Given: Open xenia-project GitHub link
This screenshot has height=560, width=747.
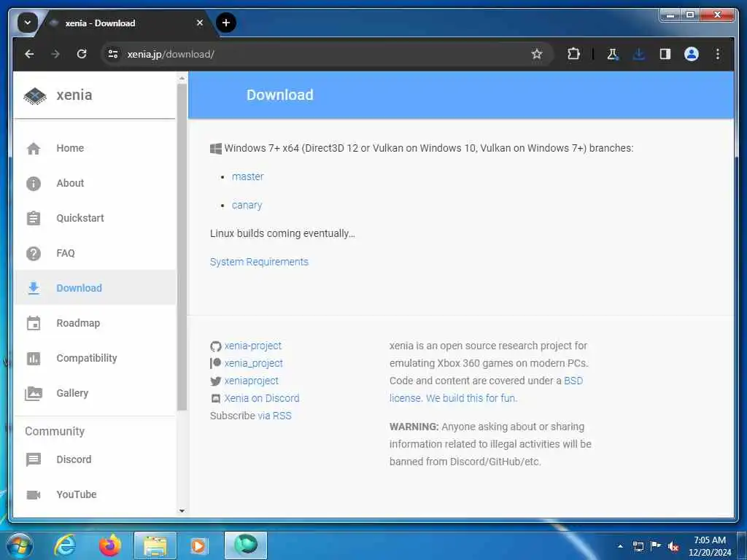Looking at the screenshot, I should [252, 346].
